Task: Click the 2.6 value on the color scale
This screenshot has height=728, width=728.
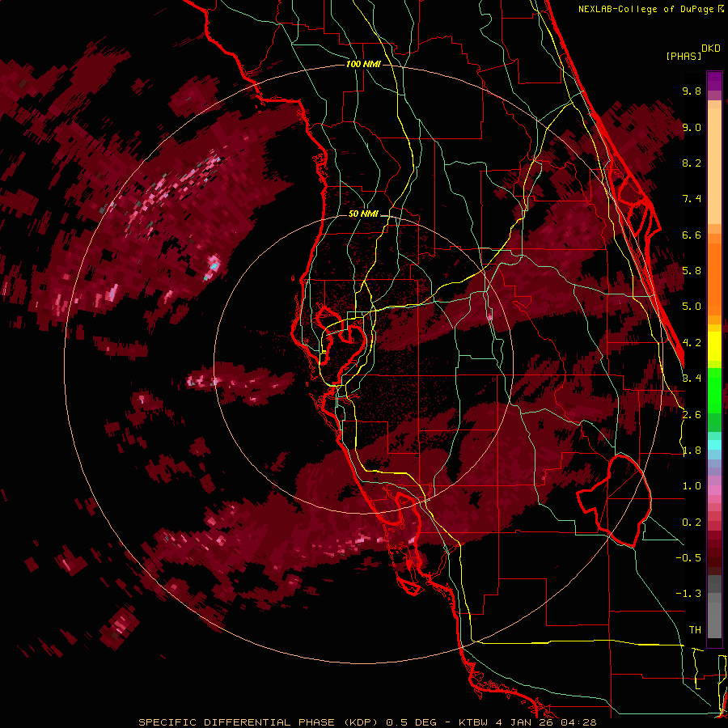Action: tap(692, 415)
